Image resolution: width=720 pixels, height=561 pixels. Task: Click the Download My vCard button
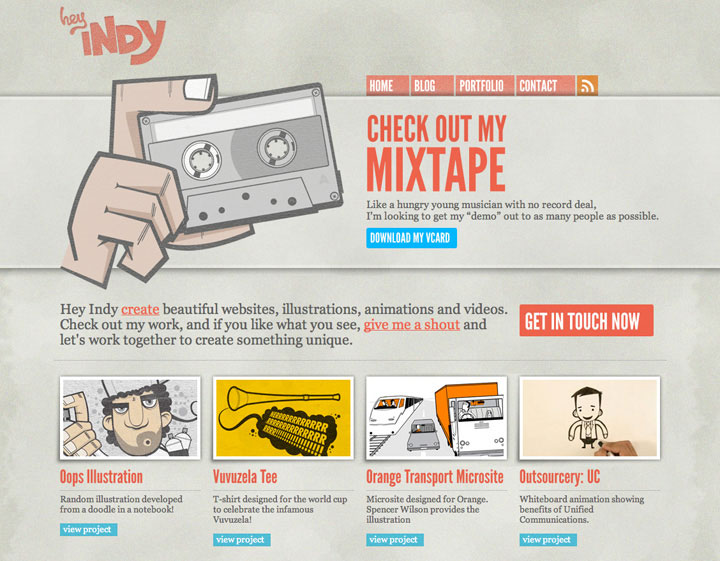(411, 238)
